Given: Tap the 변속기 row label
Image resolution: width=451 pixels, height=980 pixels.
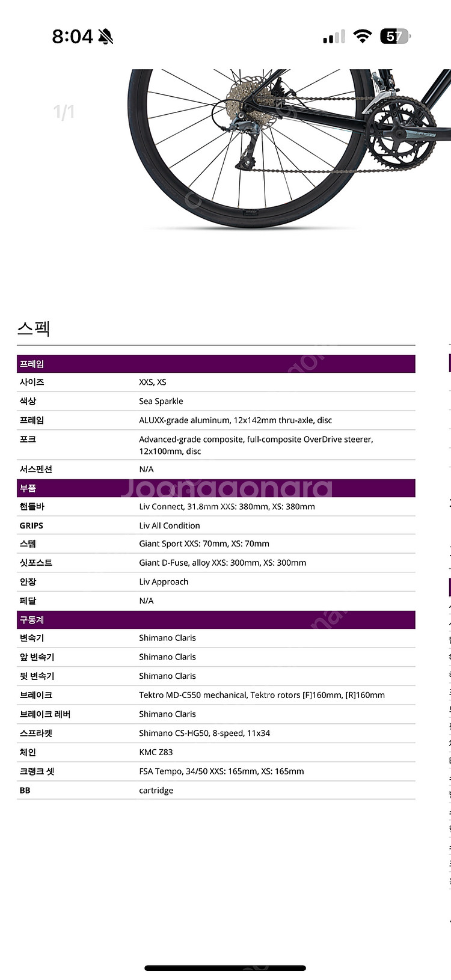Looking at the screenshot, I should [x=32, y=638].
